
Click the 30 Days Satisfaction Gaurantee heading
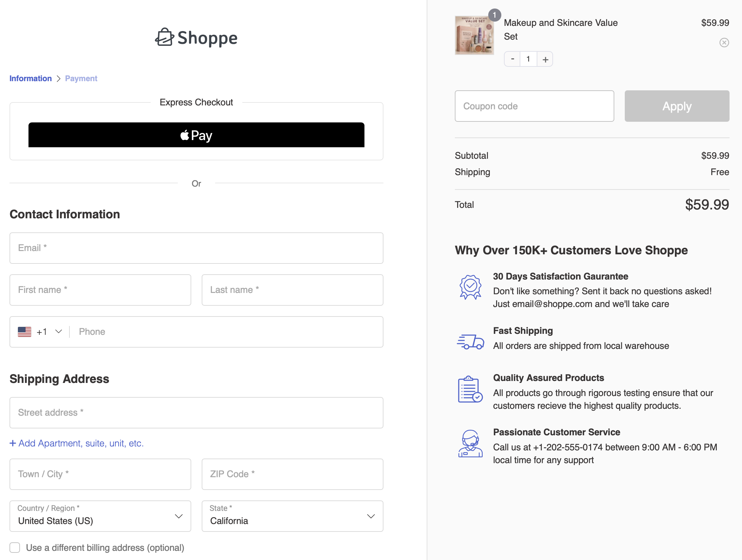[561, 276]
